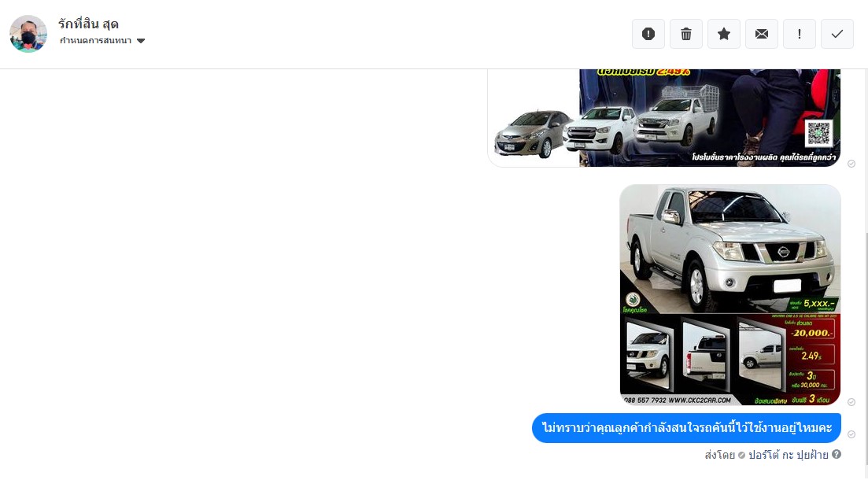Screen dimensions: 868x480
Task: Open silver Nissan pickup truck image
Action: [x=730, y=295]
